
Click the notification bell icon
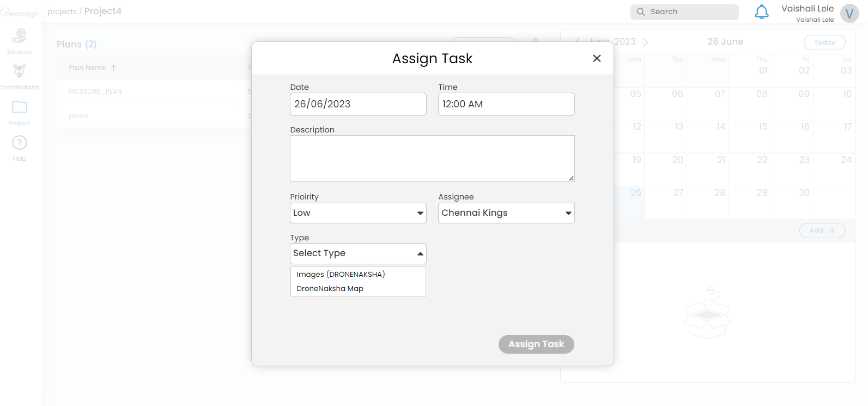tap(761, 12)
